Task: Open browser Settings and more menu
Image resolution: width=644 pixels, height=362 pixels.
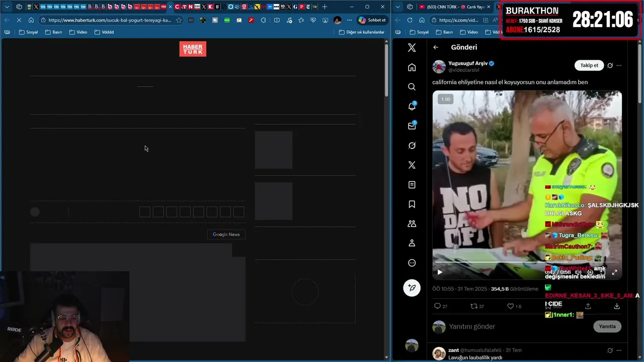Action: pos(349,20)
